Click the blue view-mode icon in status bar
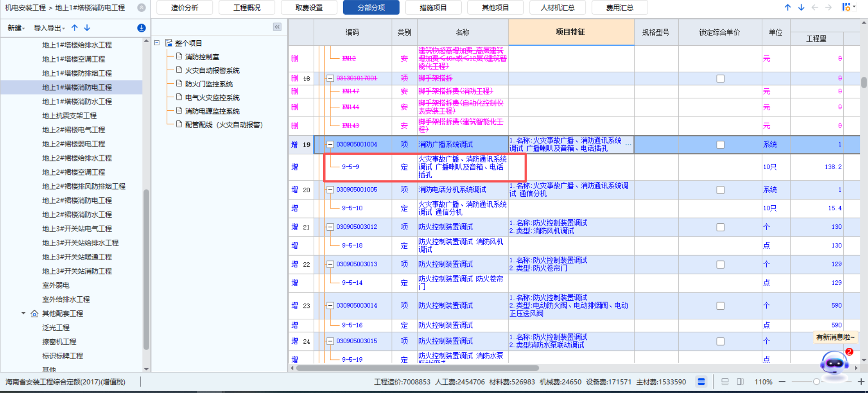The image size is (868, 393). 701,382
